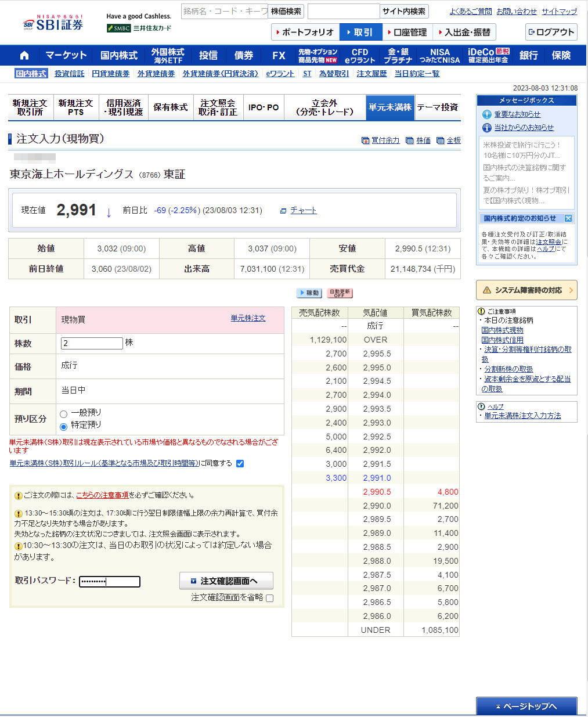Image resolution: width=588 pixels, height=717 pixels.
Task: Switch to the 保有株式 tab
Action: click(170, 107)
